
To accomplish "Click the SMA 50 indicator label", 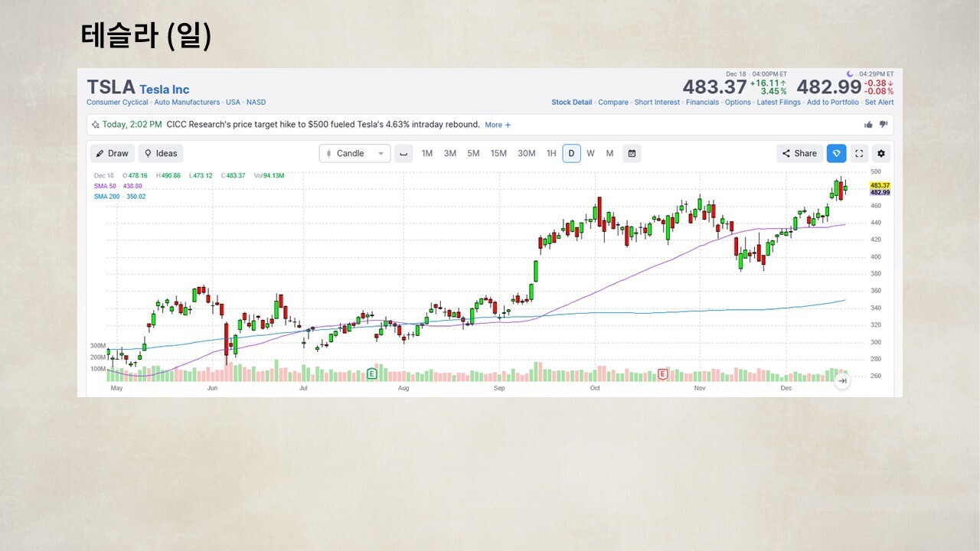I will pyautogui.click(x=118, y=186).
